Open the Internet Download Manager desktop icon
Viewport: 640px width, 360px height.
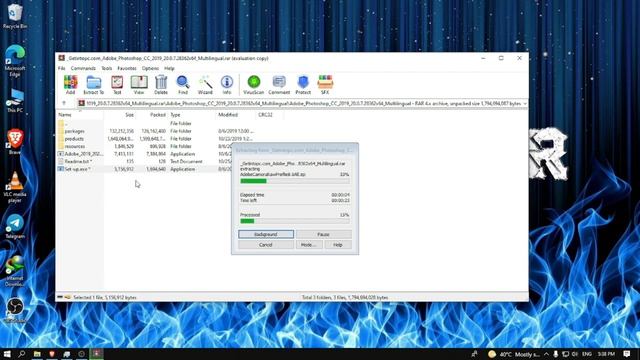click(15, 271)
